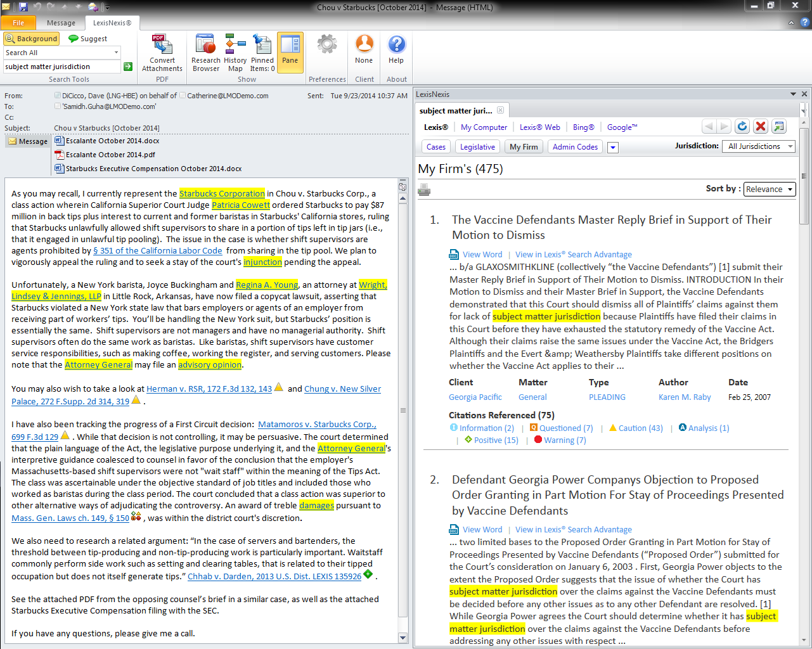Check the box beside Samidh.Guha recipient
812x649 pixels.
pyautogui.click(x=58, y=106)
